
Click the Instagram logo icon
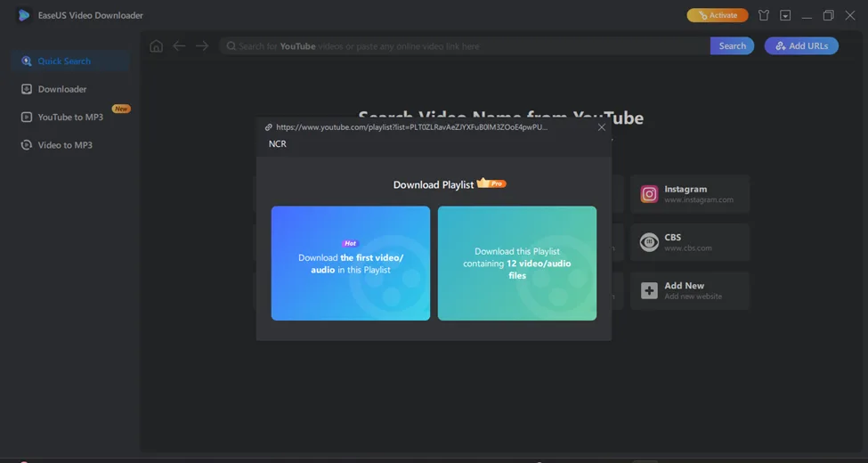tap(649, 194)
